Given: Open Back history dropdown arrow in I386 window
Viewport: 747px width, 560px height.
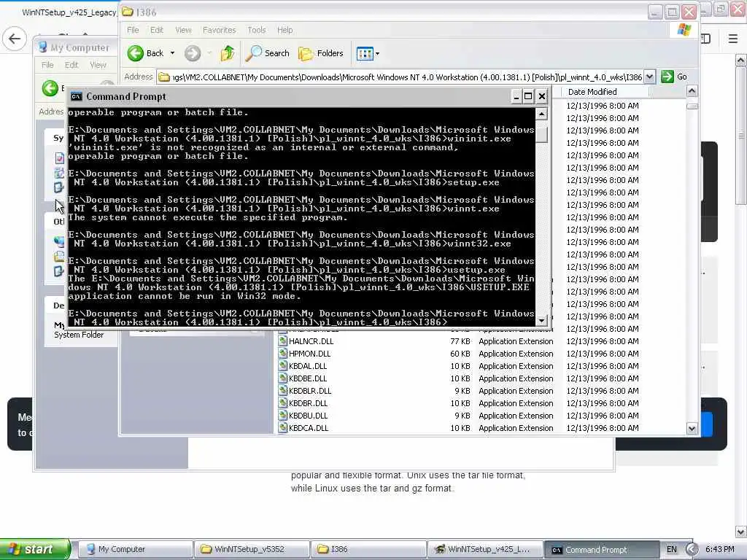Looking at the screenshot, I should tap(172, 53).
